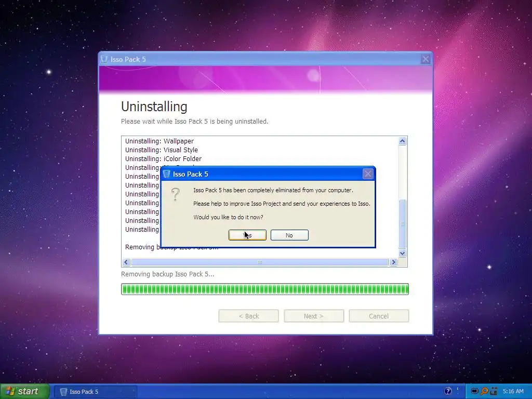Click the orange magnifier tray icon
The height and width of the screenshot is (399, 532).
(x=484, y=391)
